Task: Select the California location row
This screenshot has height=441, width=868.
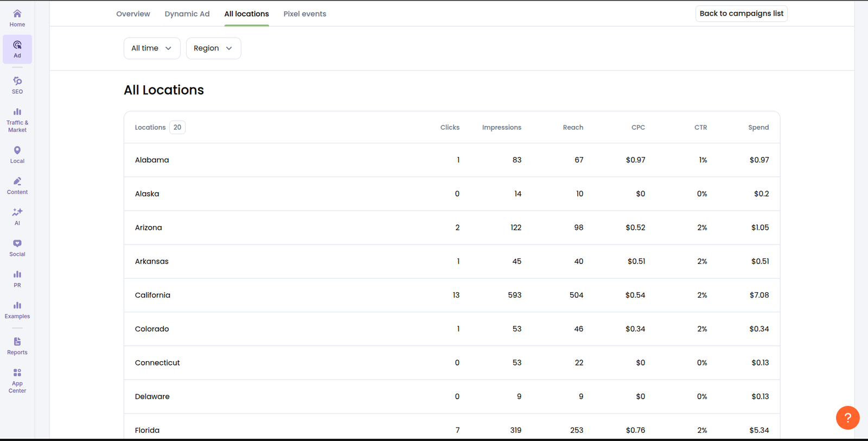Action: click(152, 295)
